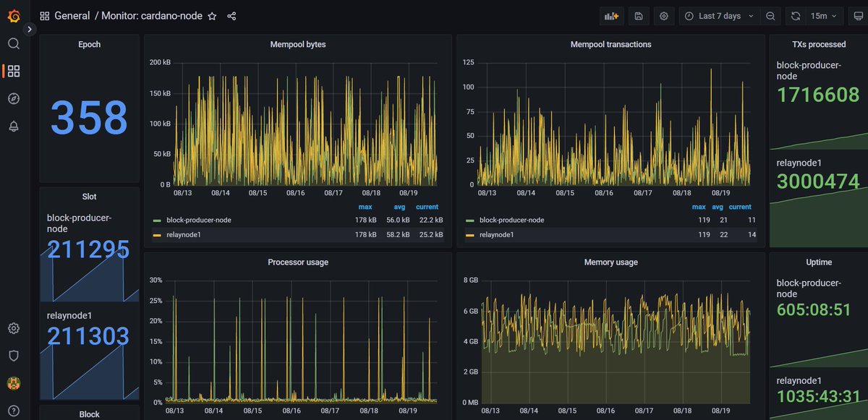Toggle block-producer-node series in Mempool bytes legend
The image size is (868, 420).
[x=199, y=220]
